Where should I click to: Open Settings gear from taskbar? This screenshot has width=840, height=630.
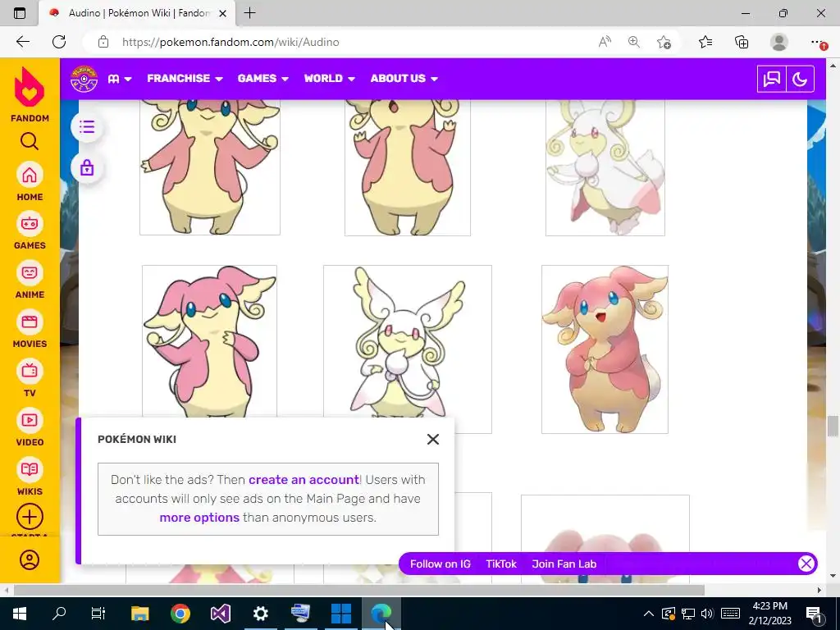click(x=260, y=614)
